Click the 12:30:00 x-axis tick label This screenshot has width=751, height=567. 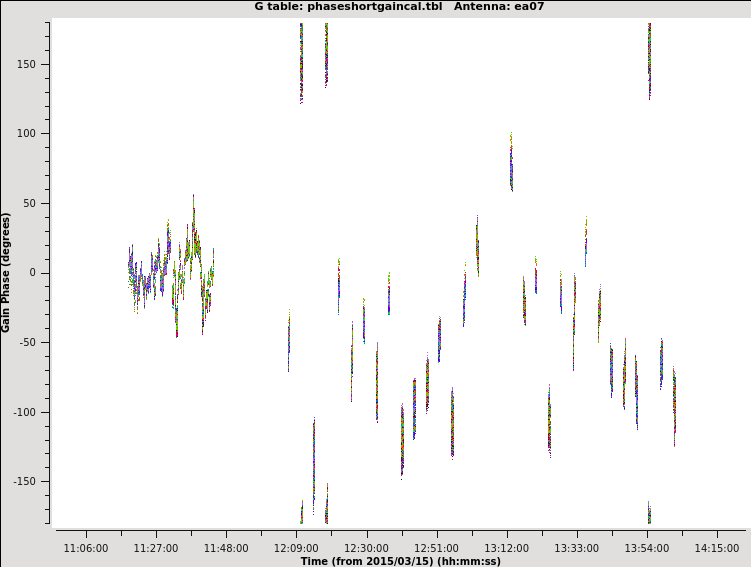(366, 548)
